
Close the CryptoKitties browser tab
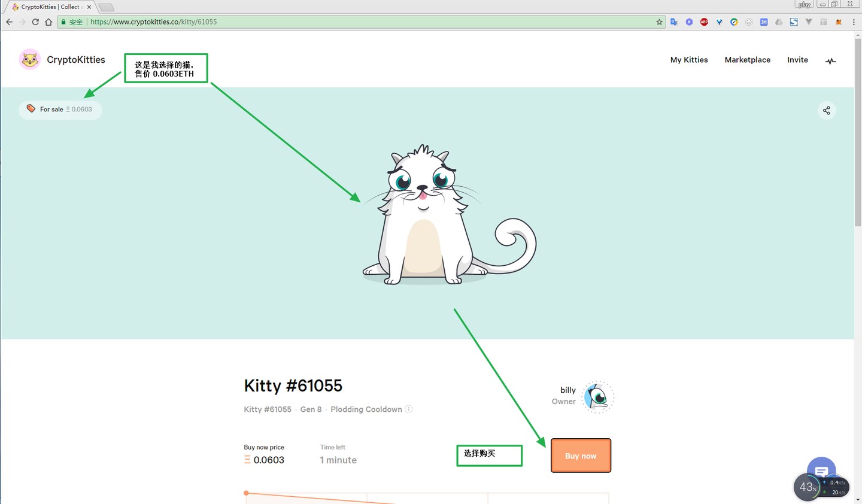[89, 7]
